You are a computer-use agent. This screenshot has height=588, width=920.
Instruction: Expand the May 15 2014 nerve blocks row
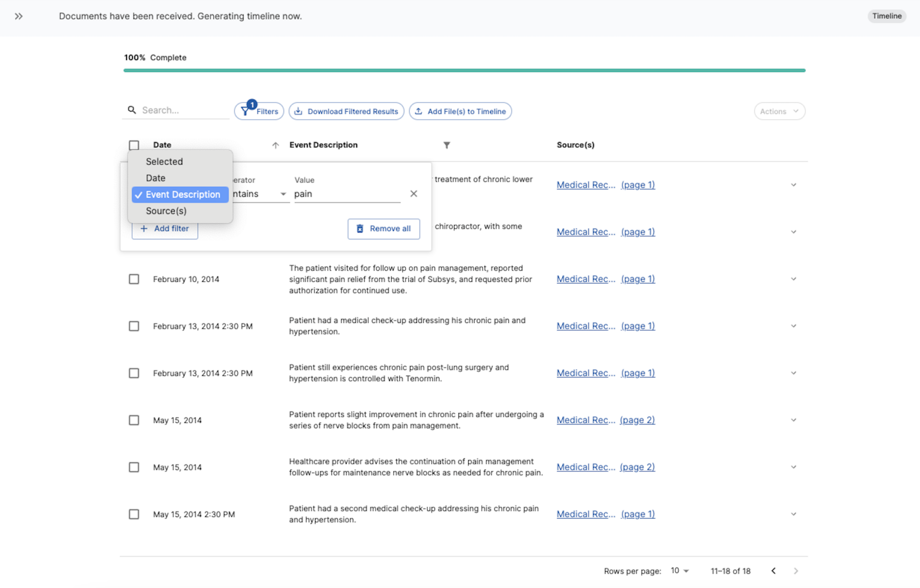pyautogui.click(x=793, y=420)
